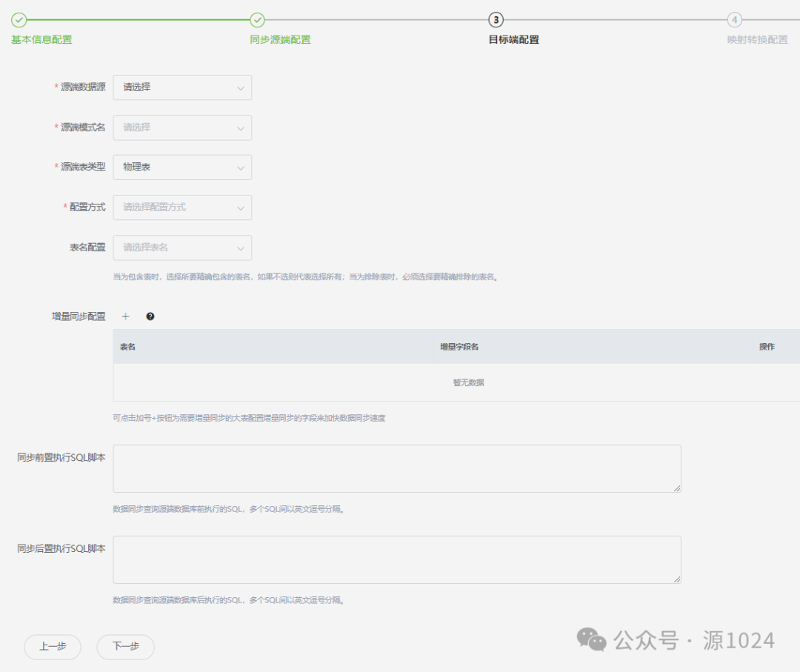Click the 基本信息配置 step checkmark icon
Image resolution: width=800 pixels, height=672 pixels.
click(19, 20)
